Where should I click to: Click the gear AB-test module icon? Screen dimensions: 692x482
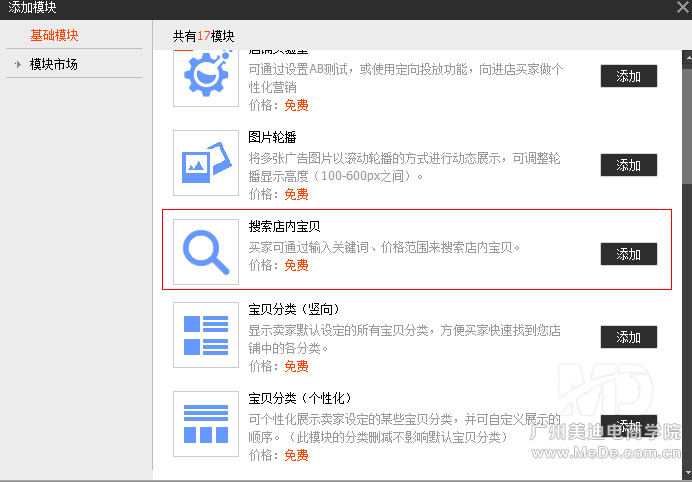[x=206, y=78]
